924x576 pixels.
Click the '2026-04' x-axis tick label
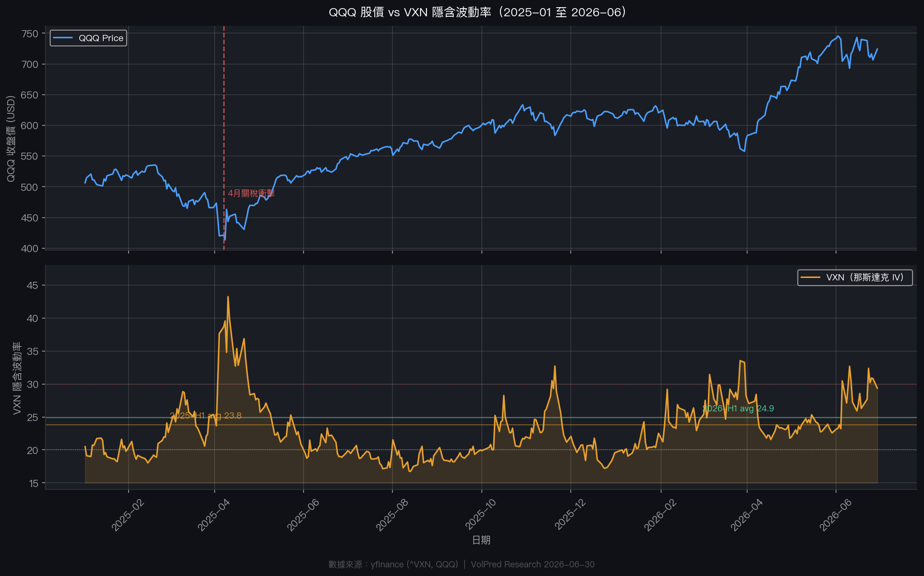click(x=747, y=515)
